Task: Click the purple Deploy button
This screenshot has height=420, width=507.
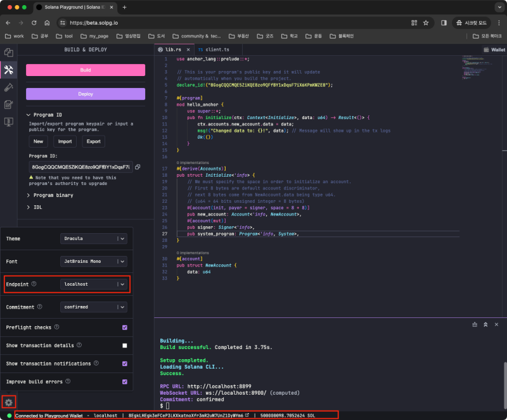Action: click(86, 94)
